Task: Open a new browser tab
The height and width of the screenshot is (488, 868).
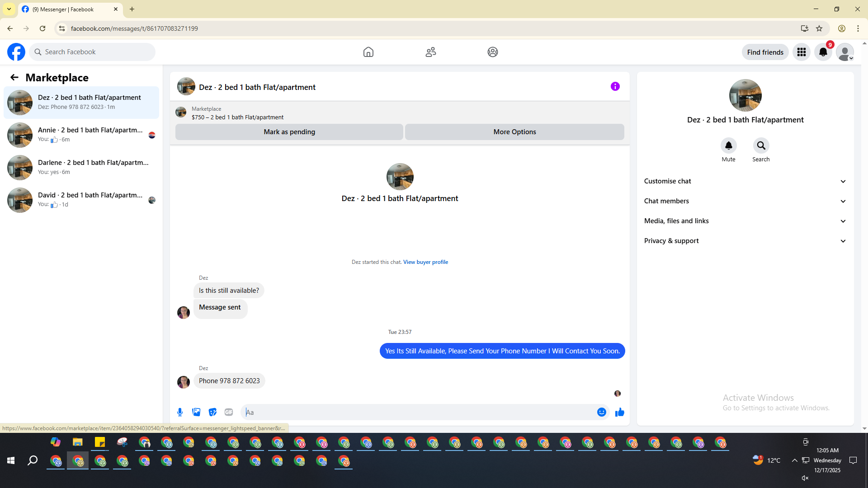Action: point(132,9)
